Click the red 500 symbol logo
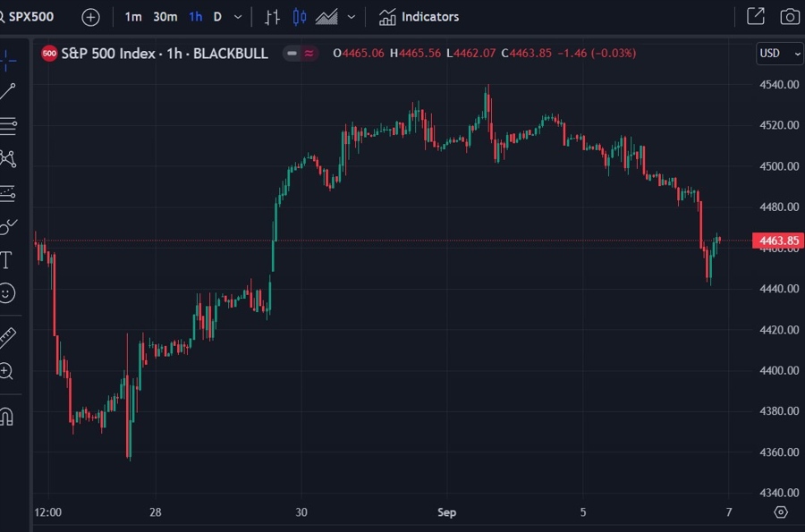This screenshot has width=805, height=532. [x=49, y=54]
